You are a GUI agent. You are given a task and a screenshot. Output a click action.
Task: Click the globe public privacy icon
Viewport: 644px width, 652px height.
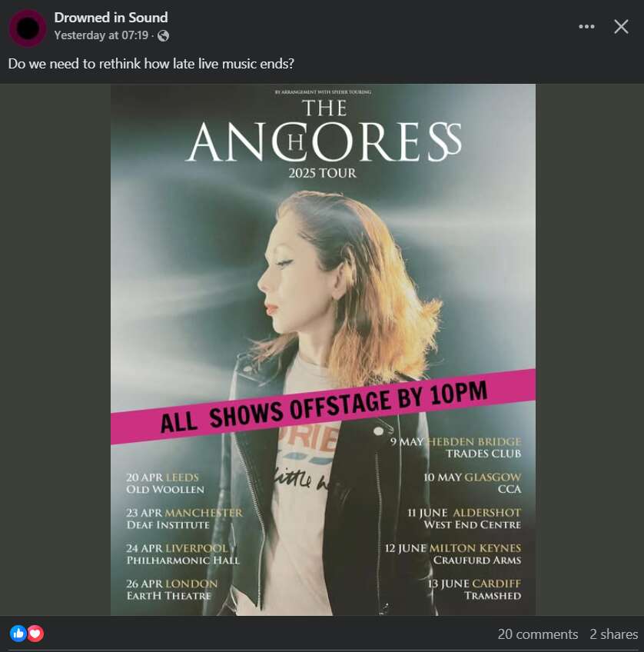163,36
